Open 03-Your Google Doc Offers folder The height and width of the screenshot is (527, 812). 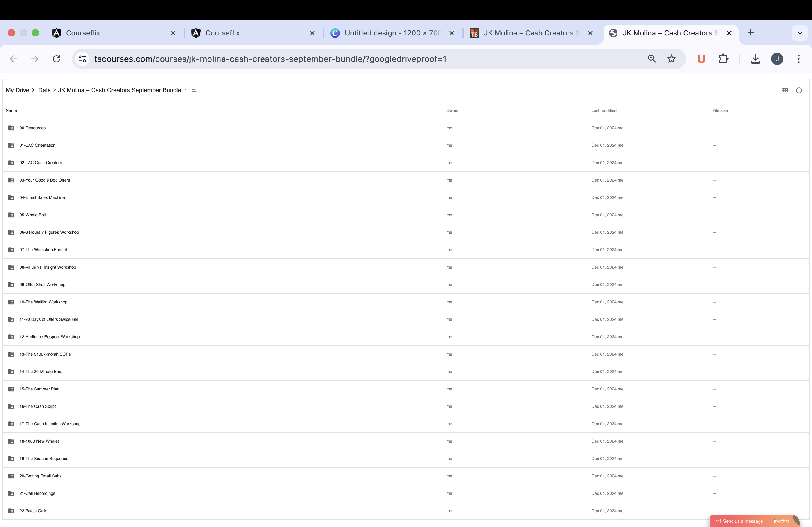pyautogui.click(x=406, y=180)
